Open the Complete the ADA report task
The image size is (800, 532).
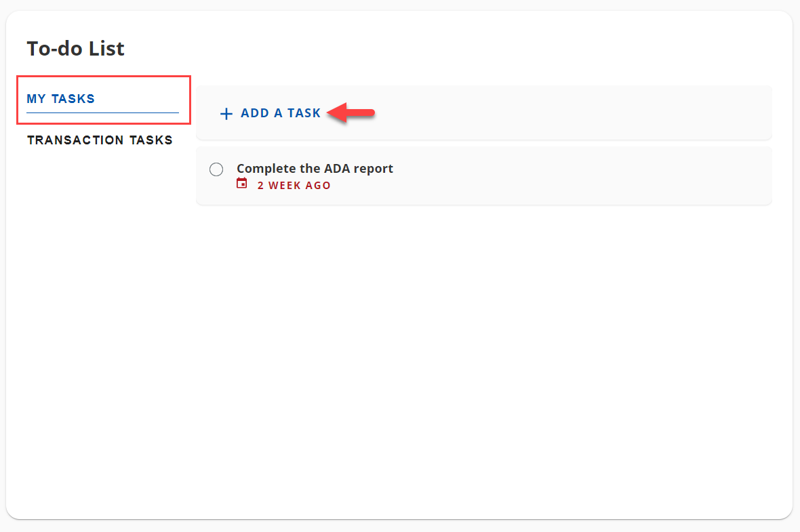click(x=314, y=168)
